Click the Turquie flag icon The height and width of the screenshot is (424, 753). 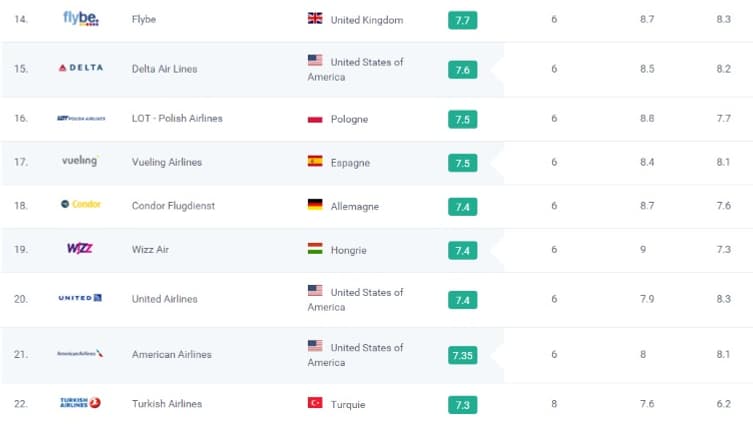[x=315, y=402]
